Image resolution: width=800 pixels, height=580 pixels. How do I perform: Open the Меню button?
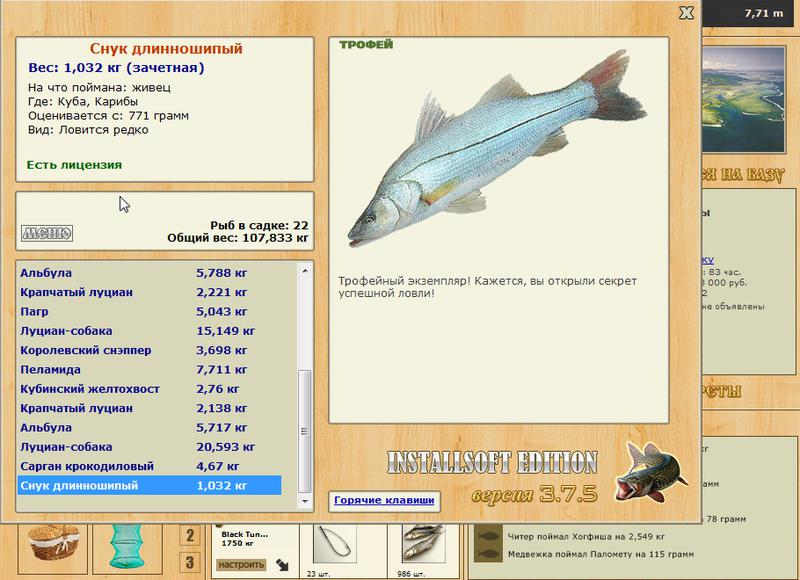pos(47,234)
